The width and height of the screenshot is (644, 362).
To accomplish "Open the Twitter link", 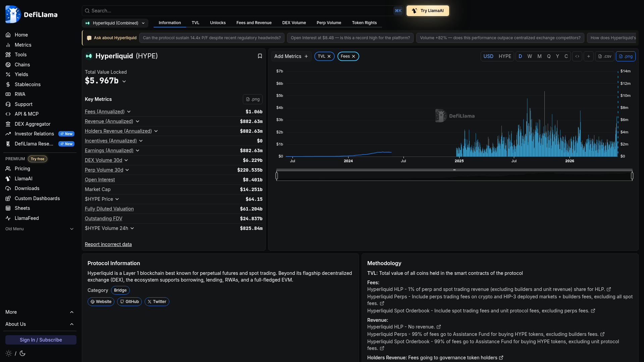I will [x=157, y=302].
